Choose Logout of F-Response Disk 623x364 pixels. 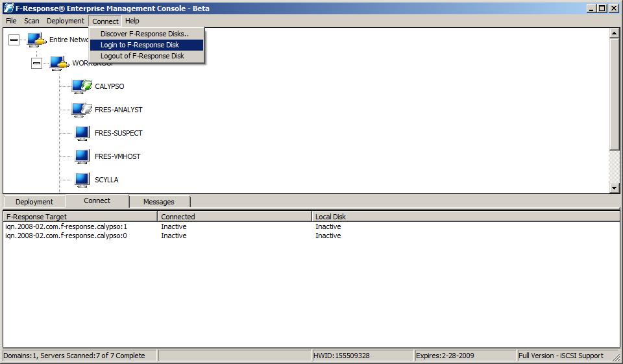click(x=147, y=56)
